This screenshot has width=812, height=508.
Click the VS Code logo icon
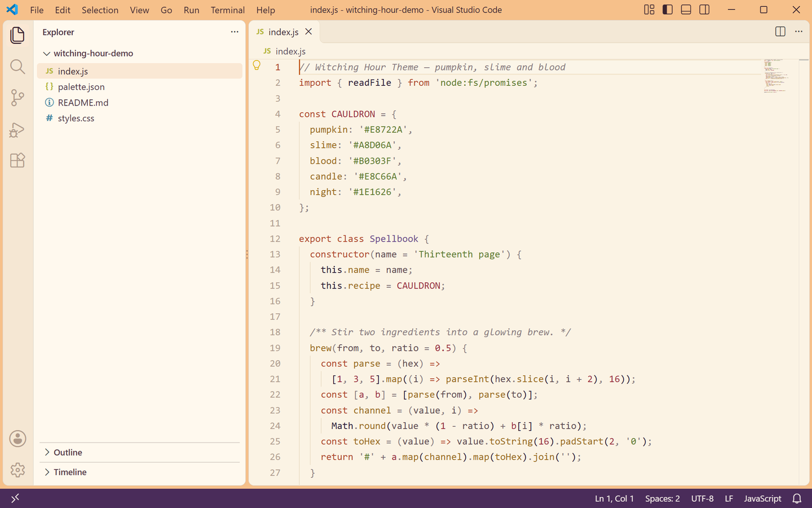[12, 10]
